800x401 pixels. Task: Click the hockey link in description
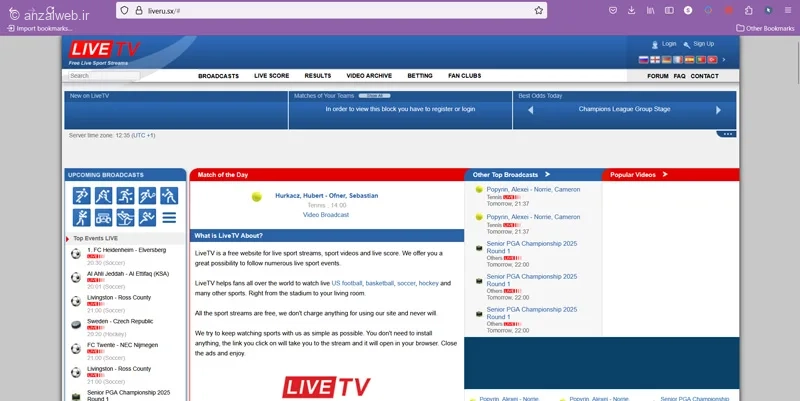[429, 283]
